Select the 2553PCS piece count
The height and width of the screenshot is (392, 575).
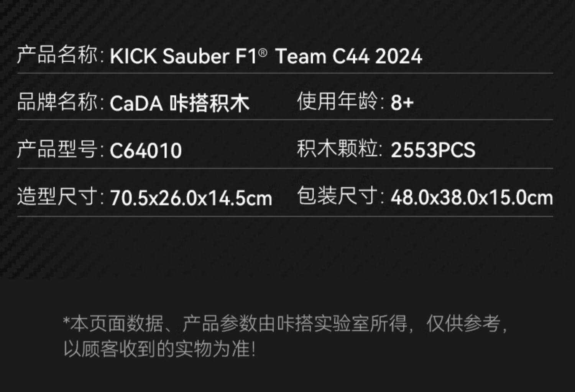[x=433, y=150]
